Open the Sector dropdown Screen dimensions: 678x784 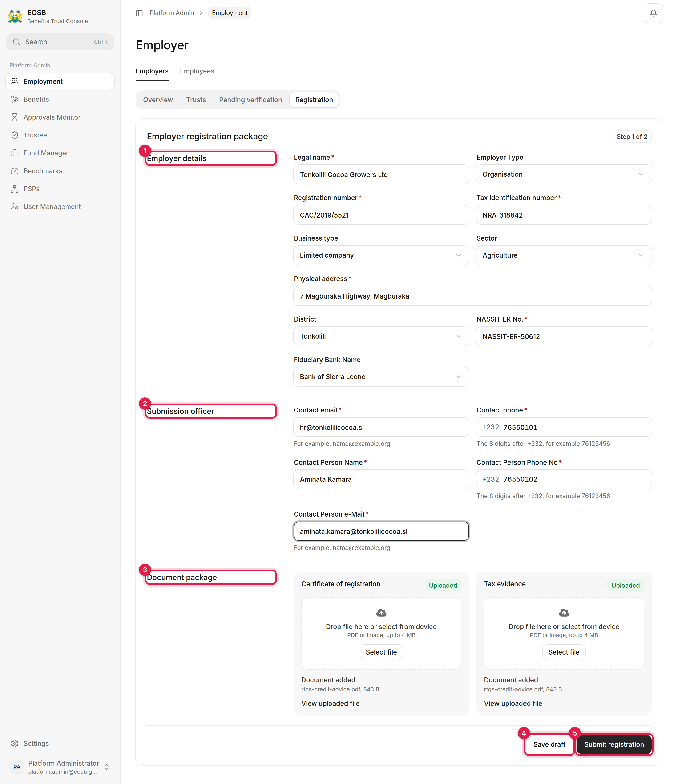point(564,255)
